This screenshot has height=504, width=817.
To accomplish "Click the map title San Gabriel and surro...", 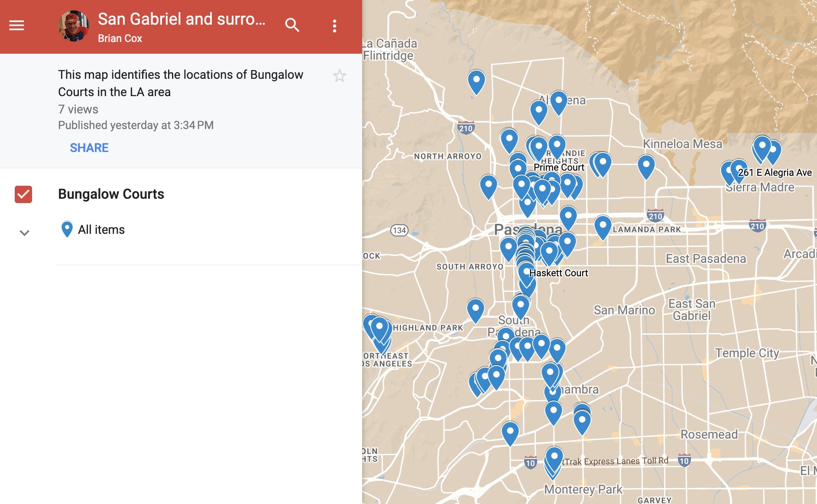I will click(x=182, y=19).
